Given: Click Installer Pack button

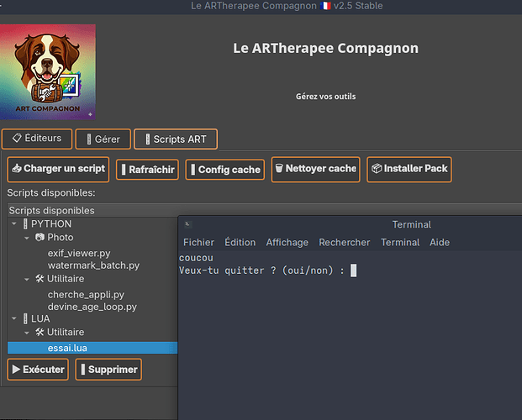Looking at the screenshot, I should tap(409, 170).
